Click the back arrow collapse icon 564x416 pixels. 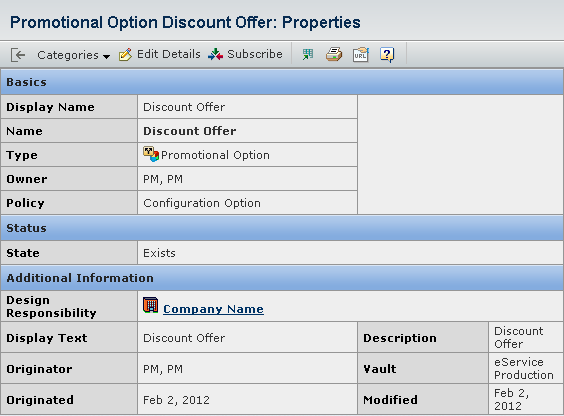pyautogui.click(x=18, y=55)
